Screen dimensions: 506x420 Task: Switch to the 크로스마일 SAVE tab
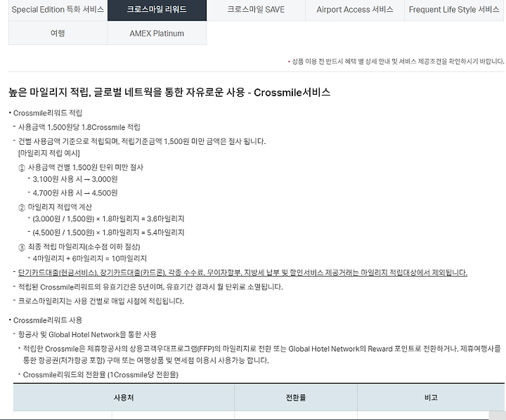[256, 10]
